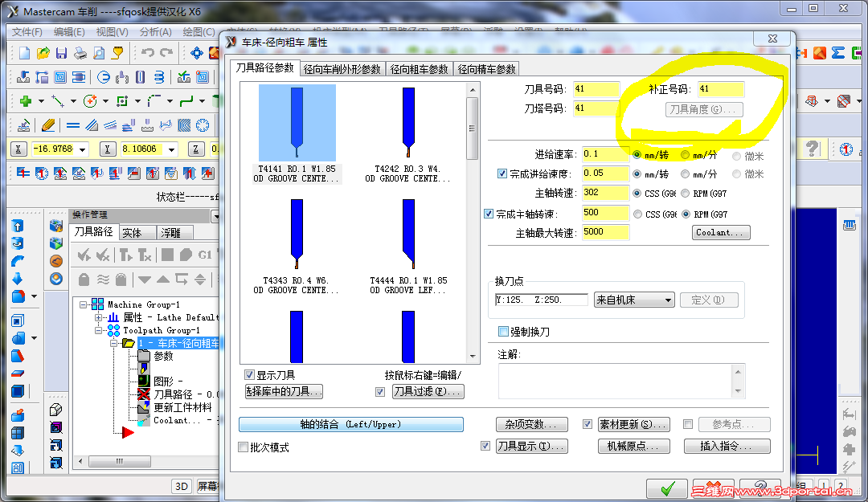The width and height of the screenshot is (868, 502).
Task: Click the gray question mark help icon
Action: click(812, 149)
